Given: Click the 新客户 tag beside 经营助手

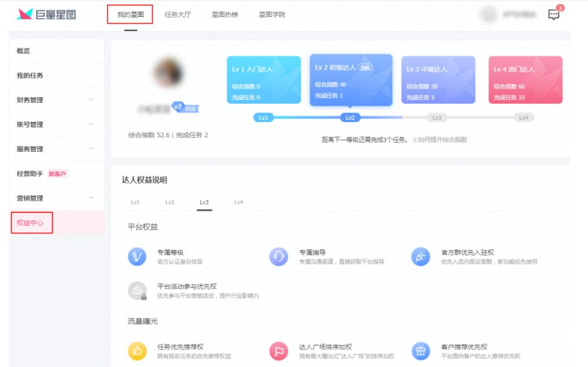Looking at the screenshot, I should [57, 174].
